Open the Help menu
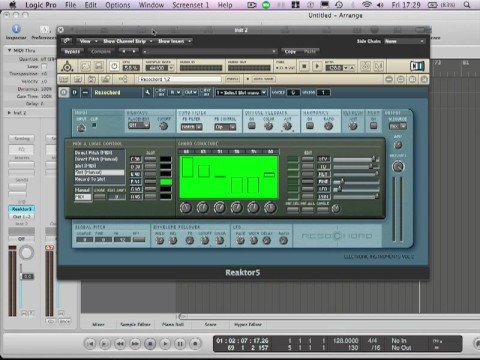Viewport: 480px width, 360px height. pyautogui.click(x=225, y=5)
